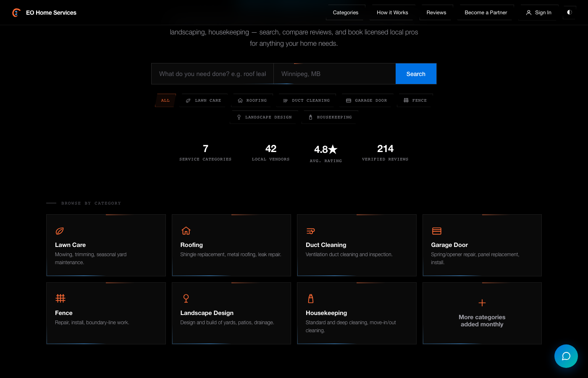This screenshot has width=588, height=378.
Task: Click the 'BROWSE BY CATEGORY' heading
Action: [x=91, y=203]
